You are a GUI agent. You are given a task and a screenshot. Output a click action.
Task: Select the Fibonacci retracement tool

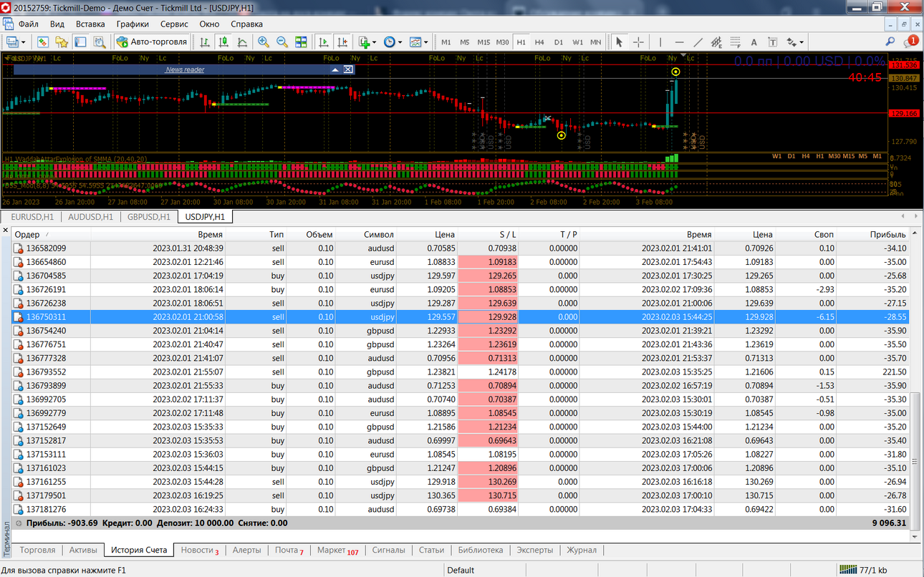(736, 42)
